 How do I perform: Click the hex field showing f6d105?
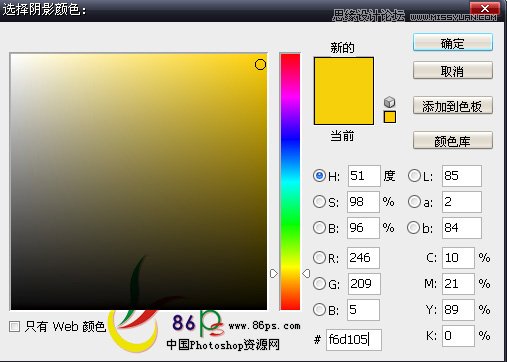pos(354,340)
